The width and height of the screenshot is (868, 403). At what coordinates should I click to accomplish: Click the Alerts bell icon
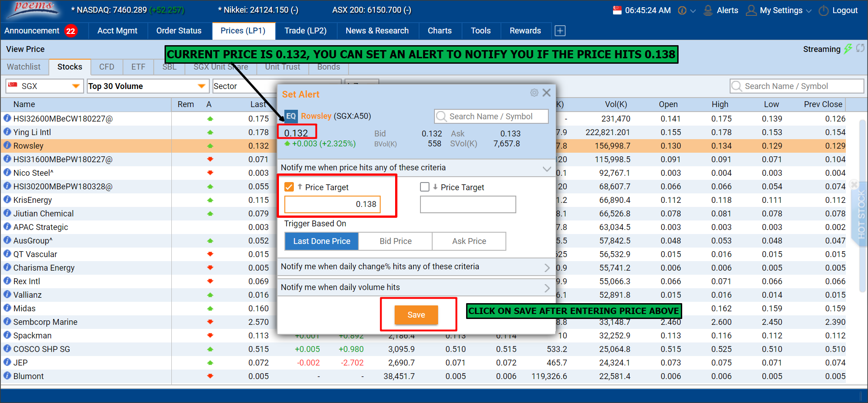tap(708, 10)
